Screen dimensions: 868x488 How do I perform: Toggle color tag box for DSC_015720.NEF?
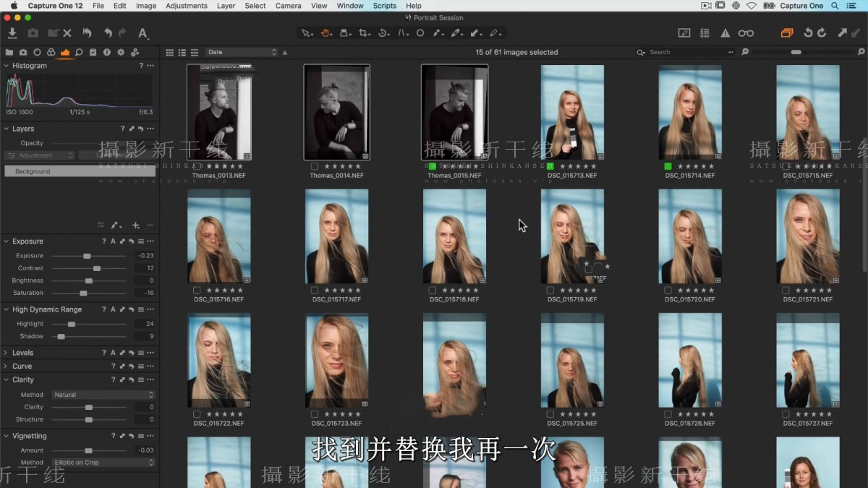click(x=668, y=291)
